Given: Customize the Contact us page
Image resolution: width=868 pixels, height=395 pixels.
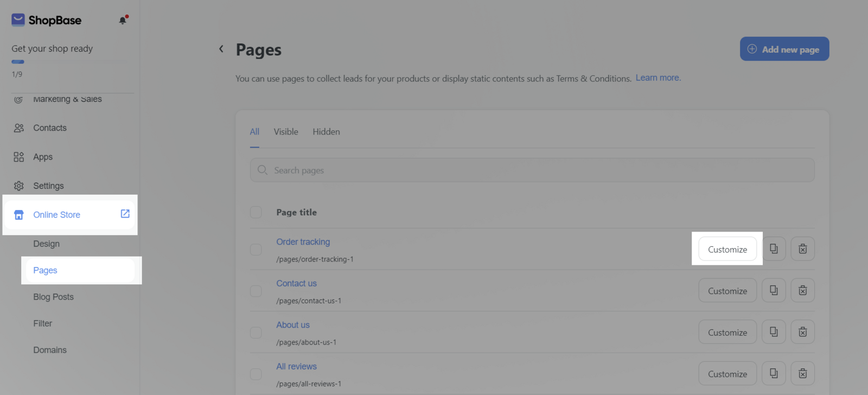Looking at the screenshot, I should pyautogui.click(x=727, y=290).
